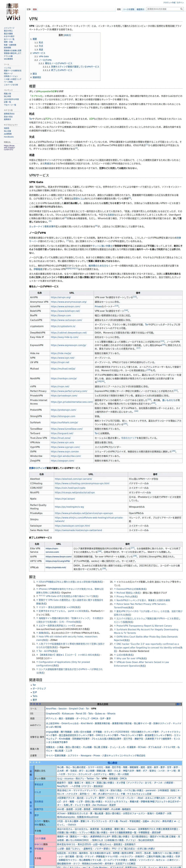Click the Mullvad name cell

[x=40, y=369]
